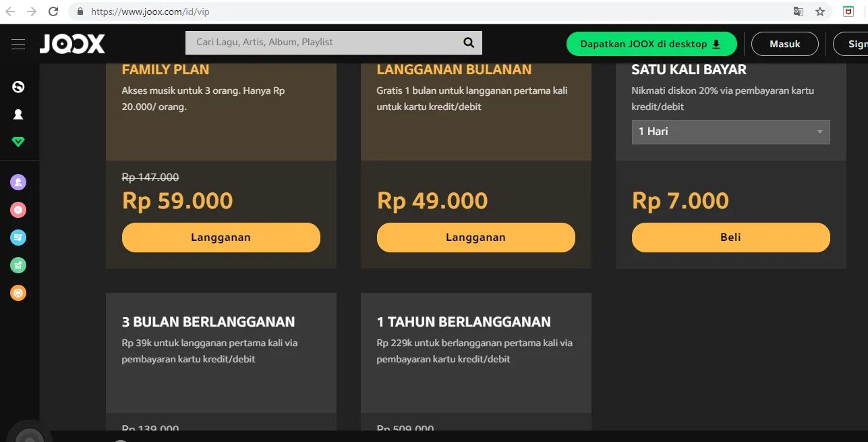Click Langganan under Langganan Bulanan Rp 49.000
The width and height of the screenshot is (868, 442).
click(475, 238)
